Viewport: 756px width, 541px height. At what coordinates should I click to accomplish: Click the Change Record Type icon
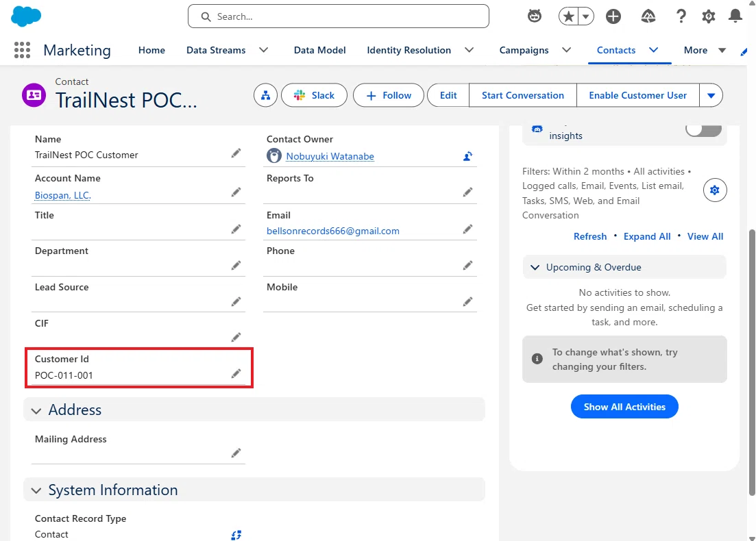tap(236, 535)
